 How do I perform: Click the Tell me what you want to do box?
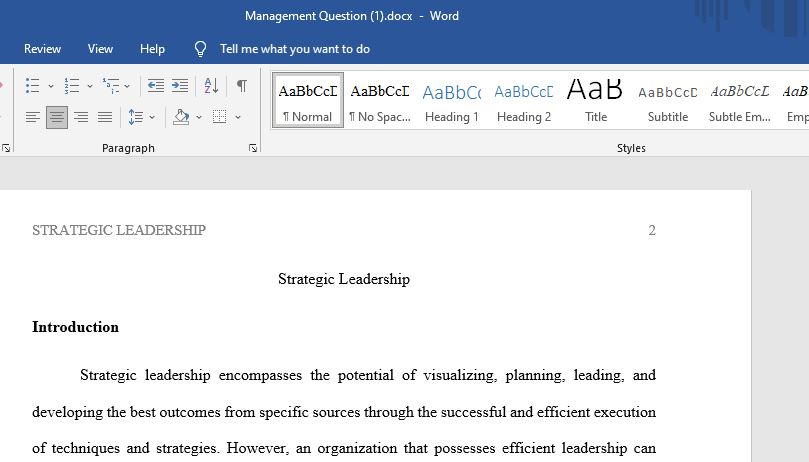pyautogui.click(x=295, y=49)
